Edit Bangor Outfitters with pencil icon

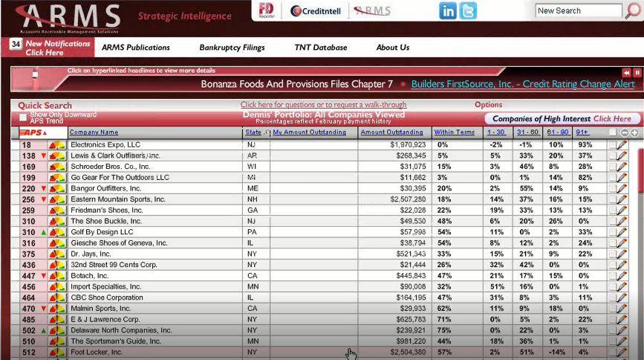pyautogui.click(x=622, y=188)
